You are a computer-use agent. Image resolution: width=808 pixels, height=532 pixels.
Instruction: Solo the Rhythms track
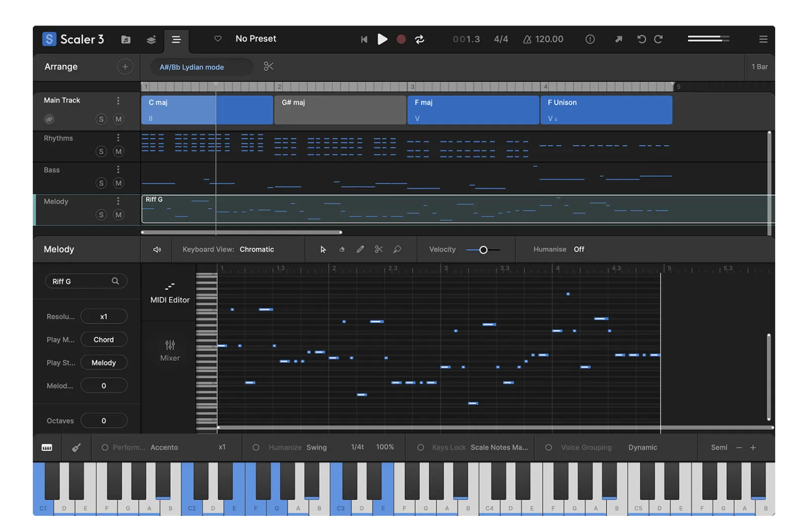pos(101,151)
